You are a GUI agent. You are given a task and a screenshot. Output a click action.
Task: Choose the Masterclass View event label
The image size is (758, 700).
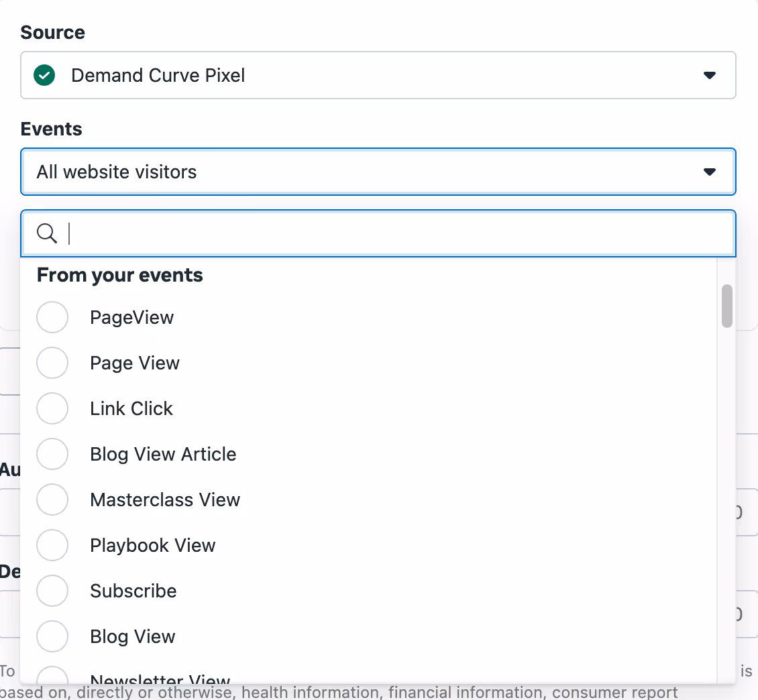[x=165, y=500]
